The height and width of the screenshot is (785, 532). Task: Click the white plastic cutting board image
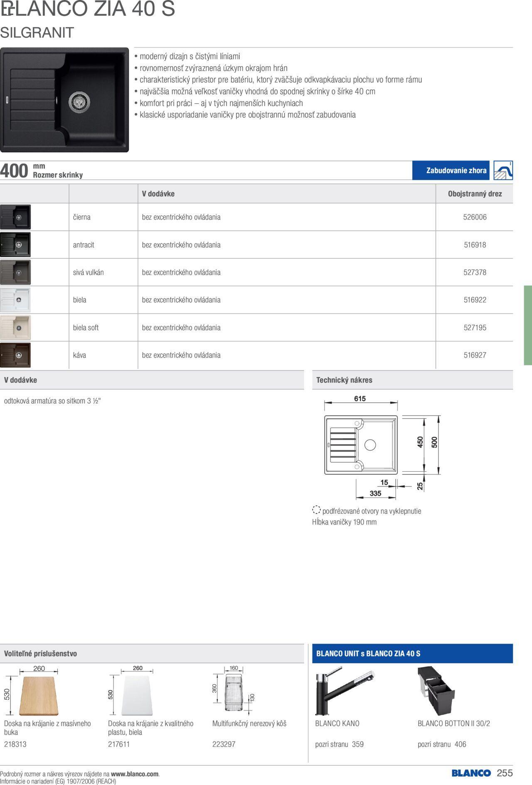[x=137, y=696]
